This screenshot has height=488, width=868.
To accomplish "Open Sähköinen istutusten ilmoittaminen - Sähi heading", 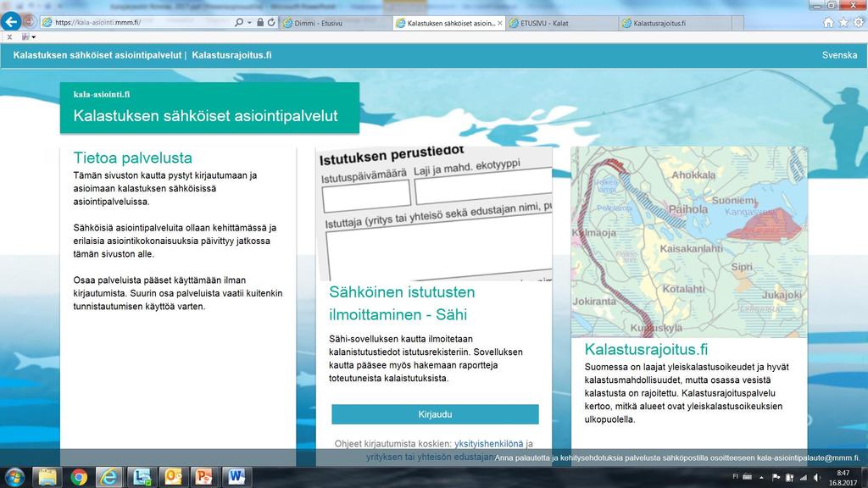I will [x=402, y=303].
